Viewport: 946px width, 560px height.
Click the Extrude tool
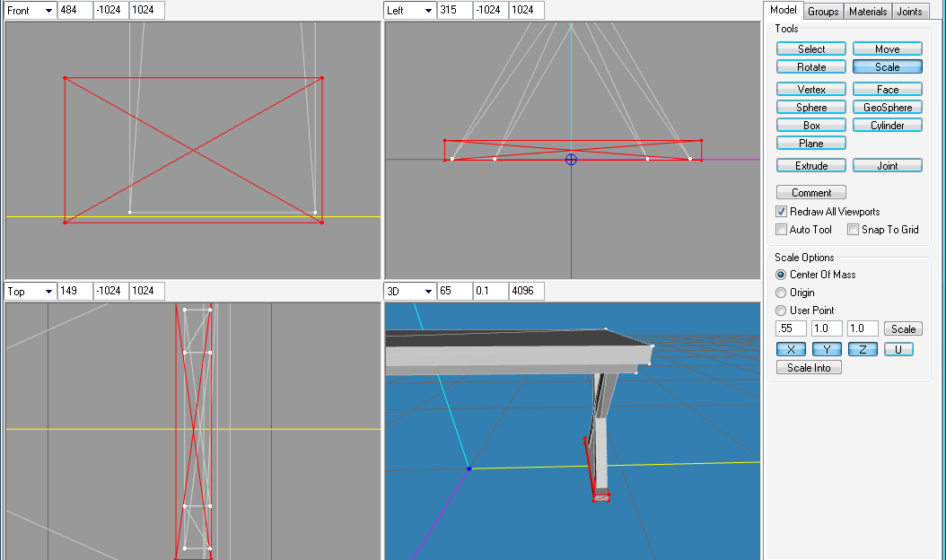point(811,166)
